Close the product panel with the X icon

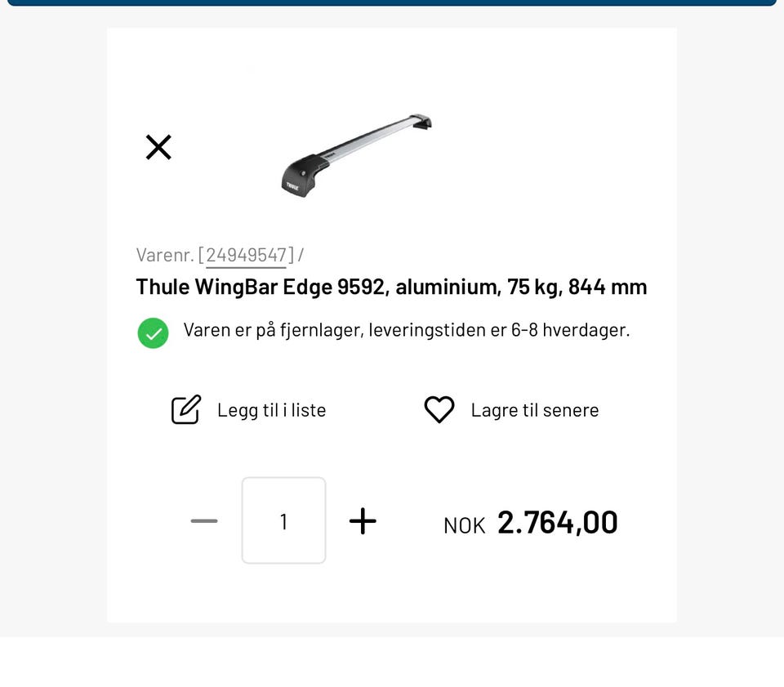[x=158, y=147]
